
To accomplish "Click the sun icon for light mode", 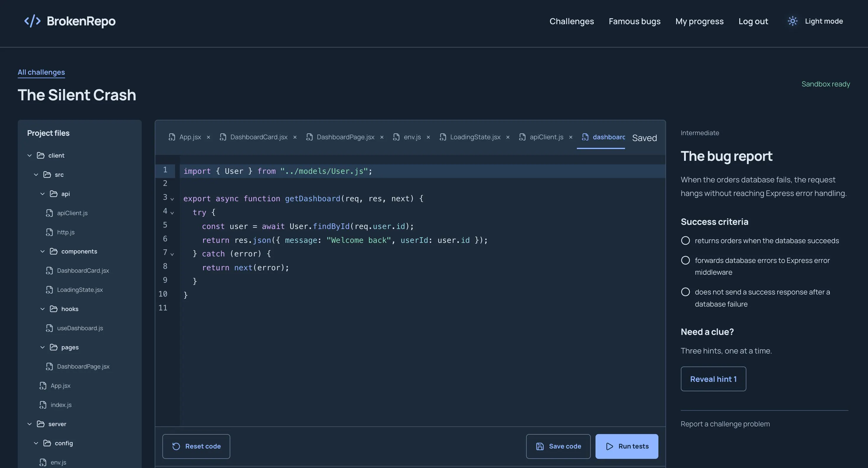I will 792,21.
